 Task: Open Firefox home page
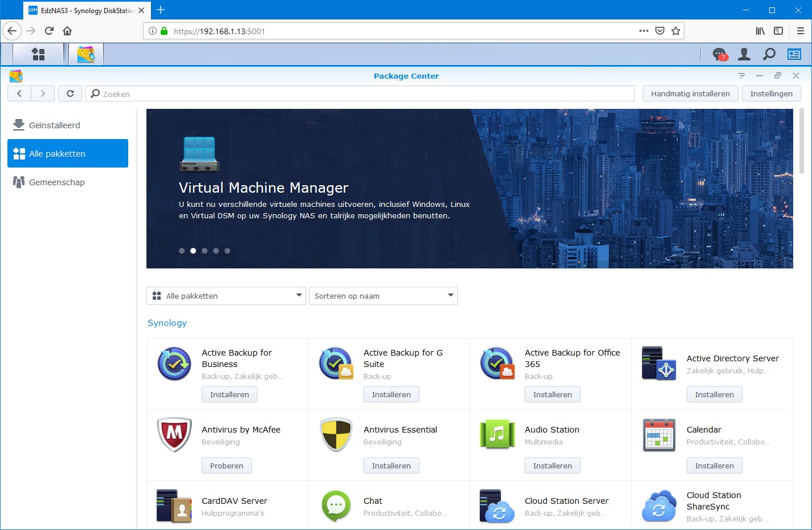(x=67, y=31)
